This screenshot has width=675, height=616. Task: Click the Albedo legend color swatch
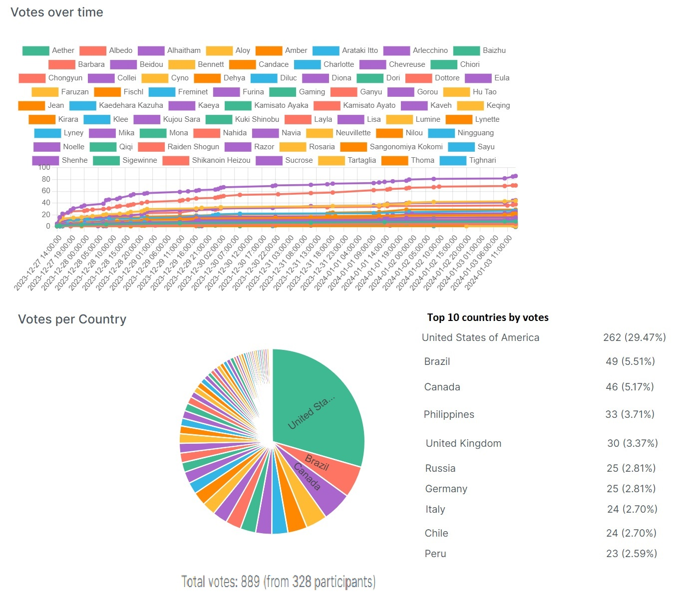pyautogui.click(x=93, y=50)
